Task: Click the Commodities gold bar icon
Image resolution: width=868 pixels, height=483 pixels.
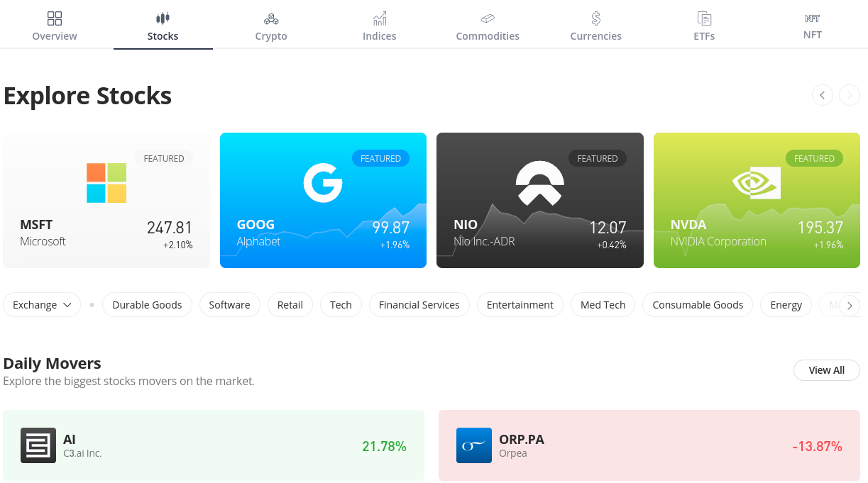Action: coord(488,18)
